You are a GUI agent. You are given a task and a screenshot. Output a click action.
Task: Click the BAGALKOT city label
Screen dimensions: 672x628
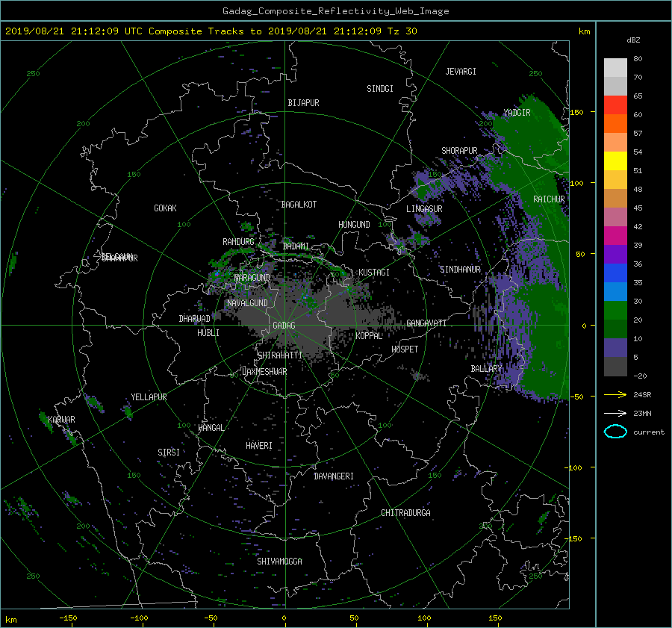click(299, 205)
